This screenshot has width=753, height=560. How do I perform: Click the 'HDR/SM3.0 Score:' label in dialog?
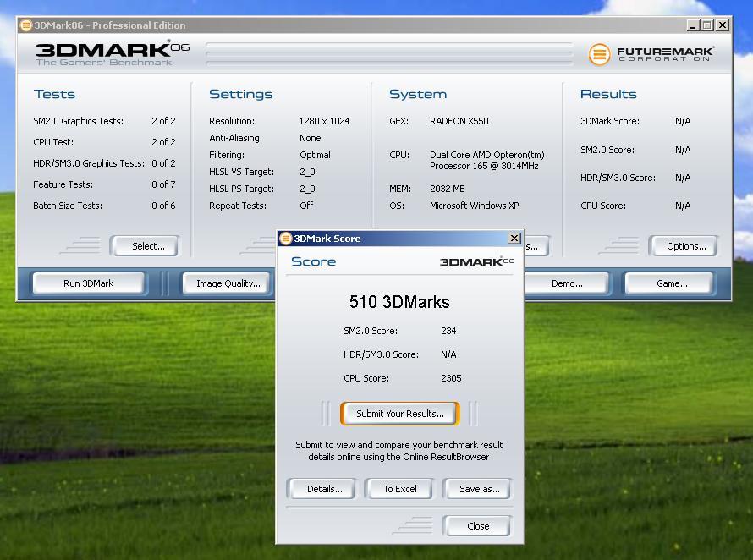pos(381,354)
